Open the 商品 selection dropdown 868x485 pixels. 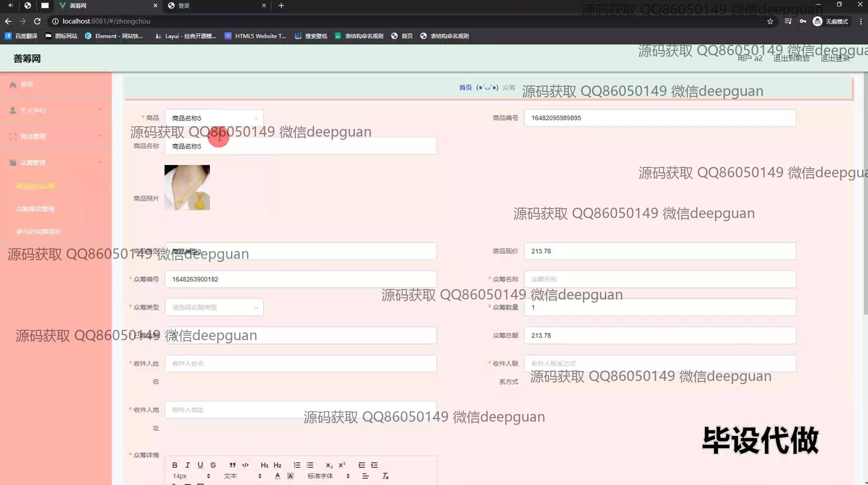[x=214, y=118]
